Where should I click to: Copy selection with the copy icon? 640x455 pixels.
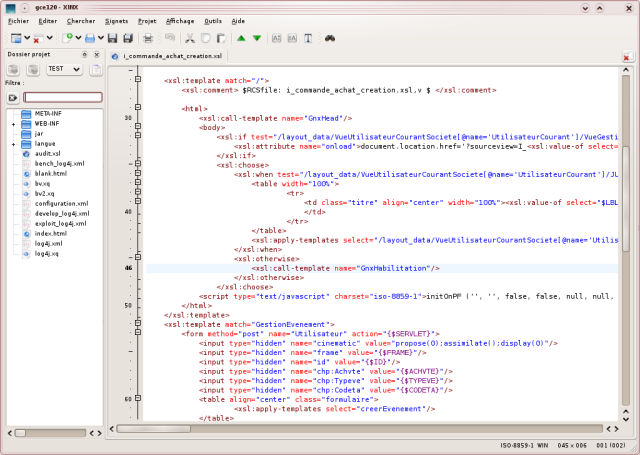205,38
